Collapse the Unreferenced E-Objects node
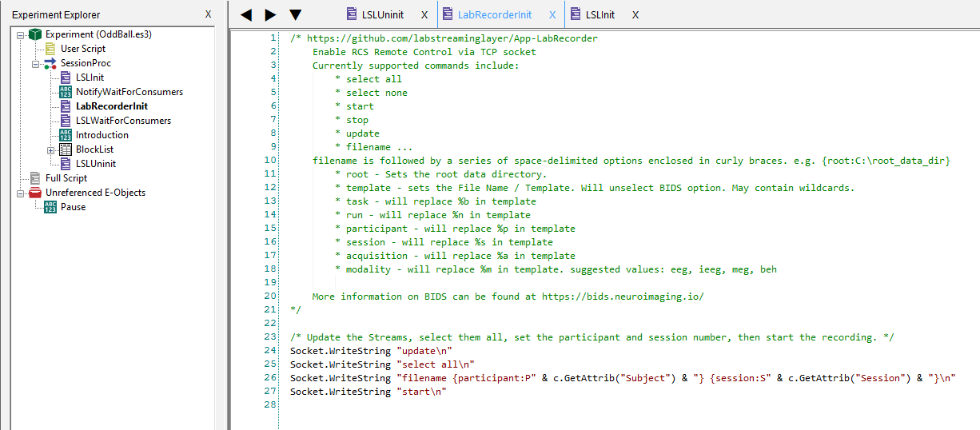 click(x=20, y=193)
